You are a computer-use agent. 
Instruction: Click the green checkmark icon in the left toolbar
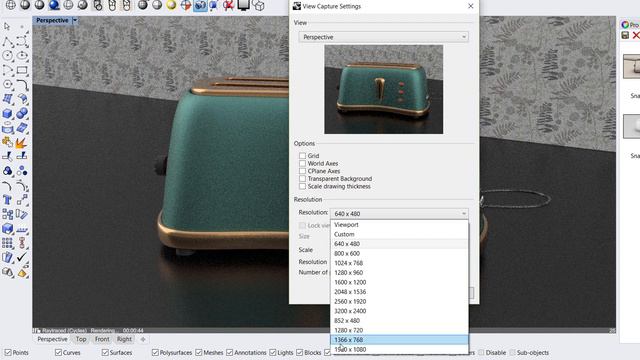pyautogui.click(x=22, y=257)
